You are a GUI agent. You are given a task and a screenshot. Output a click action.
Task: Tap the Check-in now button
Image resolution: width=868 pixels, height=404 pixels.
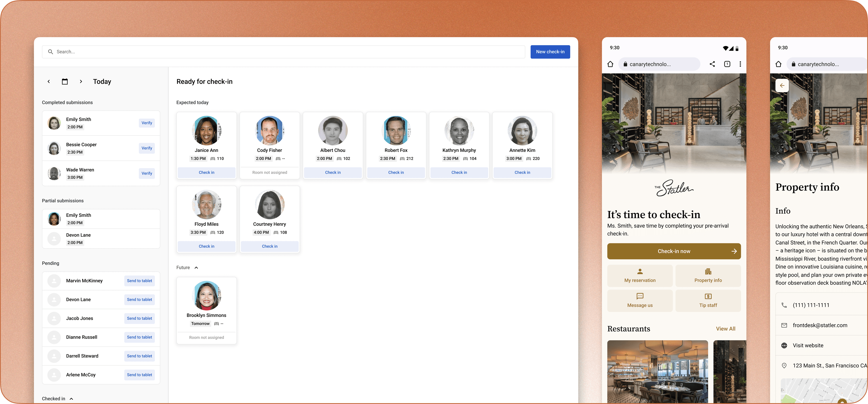pos(674,251)
